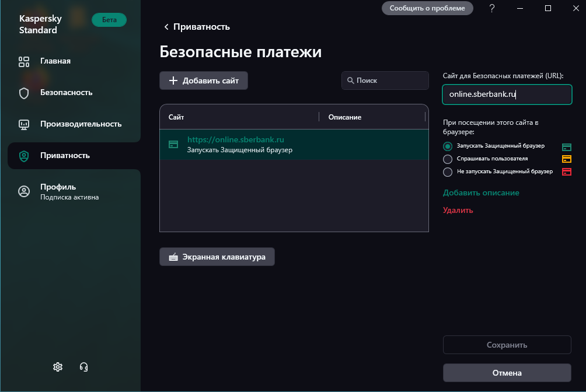
Task: Click yellow card icon beside Спрашивать пользователя
Action: tap(567, 159)
